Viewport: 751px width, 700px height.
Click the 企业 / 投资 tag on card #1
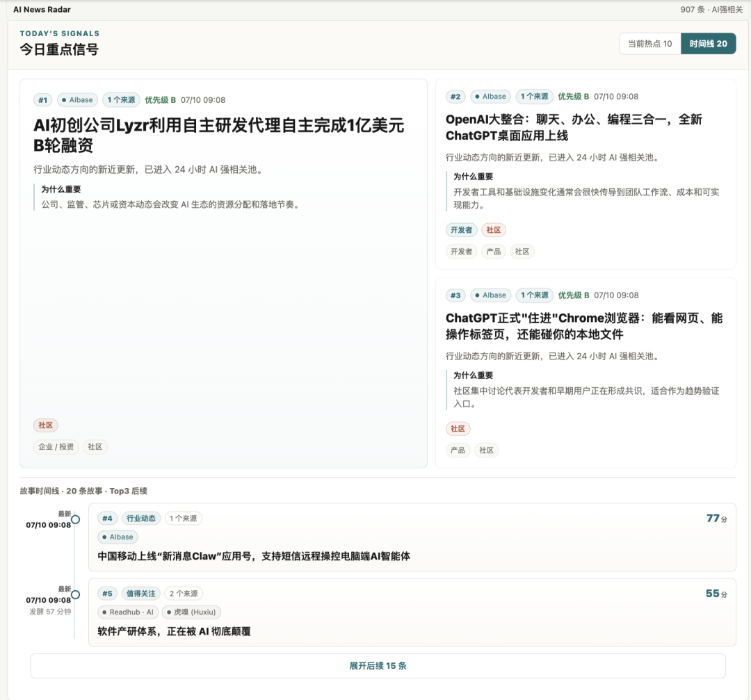coord(56,447)
